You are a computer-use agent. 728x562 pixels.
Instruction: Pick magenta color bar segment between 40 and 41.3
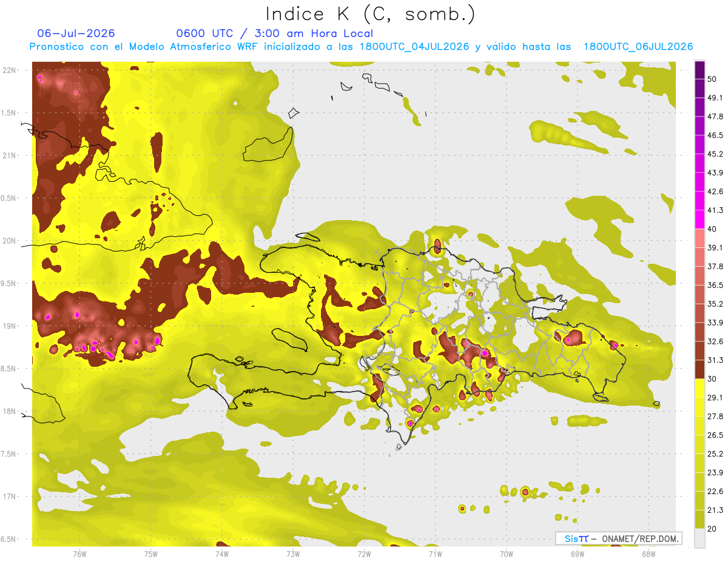pyautogui.click(x=700, y=220)
